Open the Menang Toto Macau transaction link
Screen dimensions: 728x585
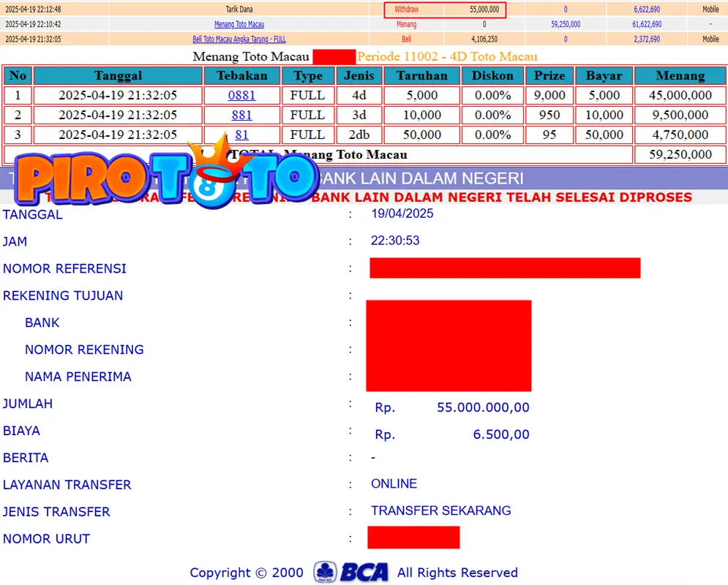pos(239,24)
